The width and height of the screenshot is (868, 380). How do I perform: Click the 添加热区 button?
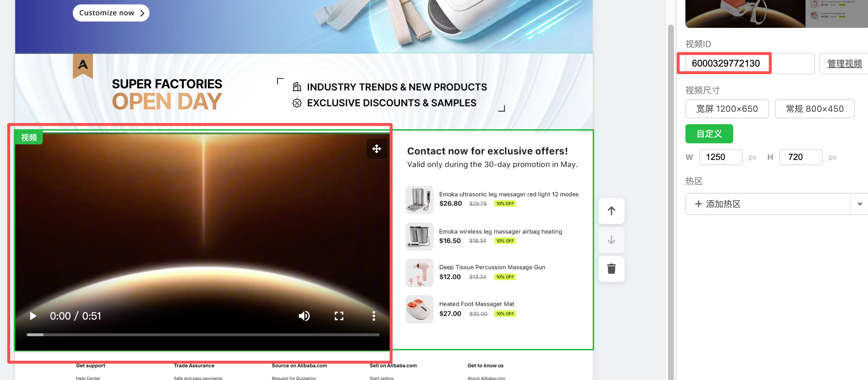[768, 204]
